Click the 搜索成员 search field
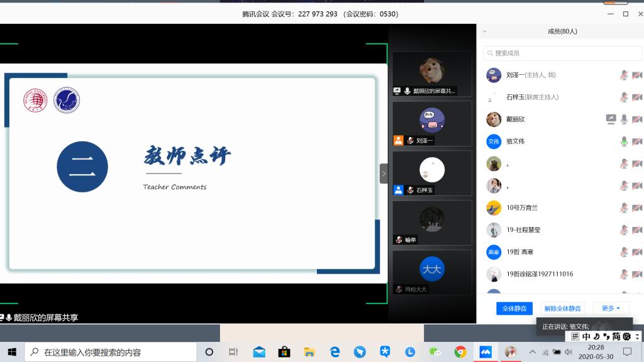644x362 pixels. [x=544, y=53]
